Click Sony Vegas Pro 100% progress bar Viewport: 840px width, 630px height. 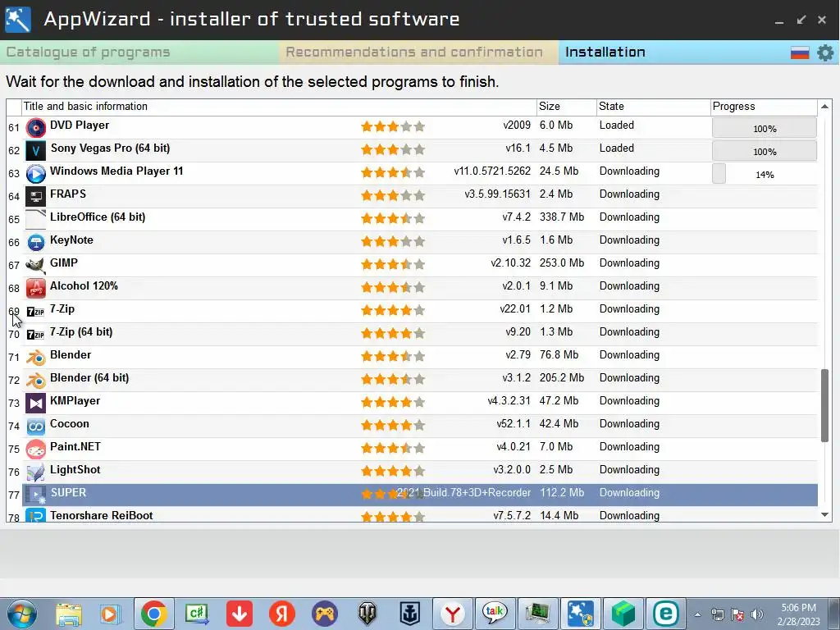765,152
